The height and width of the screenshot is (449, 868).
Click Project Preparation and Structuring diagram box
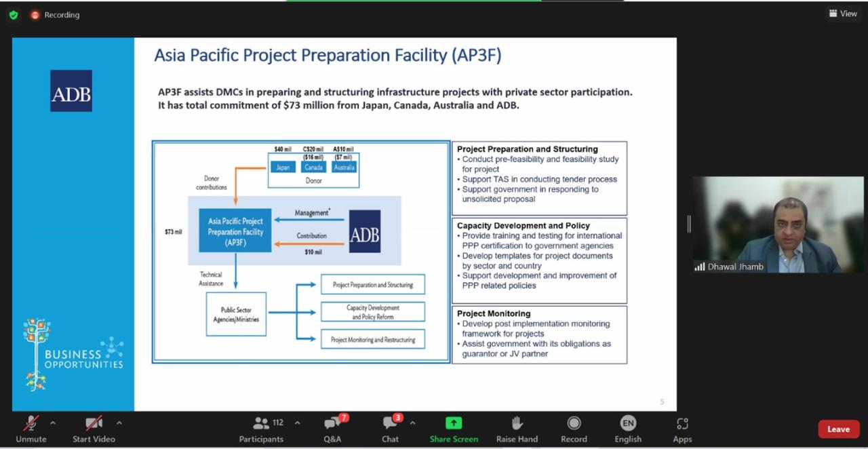click(x=373, y=285)
